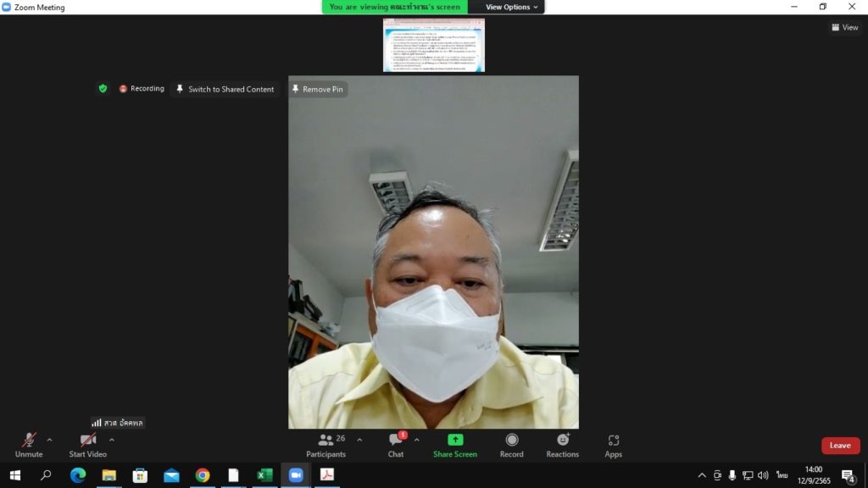Click the pinned participant video
The width and height of the screenshot is (868, 488).
click(433, 252)
